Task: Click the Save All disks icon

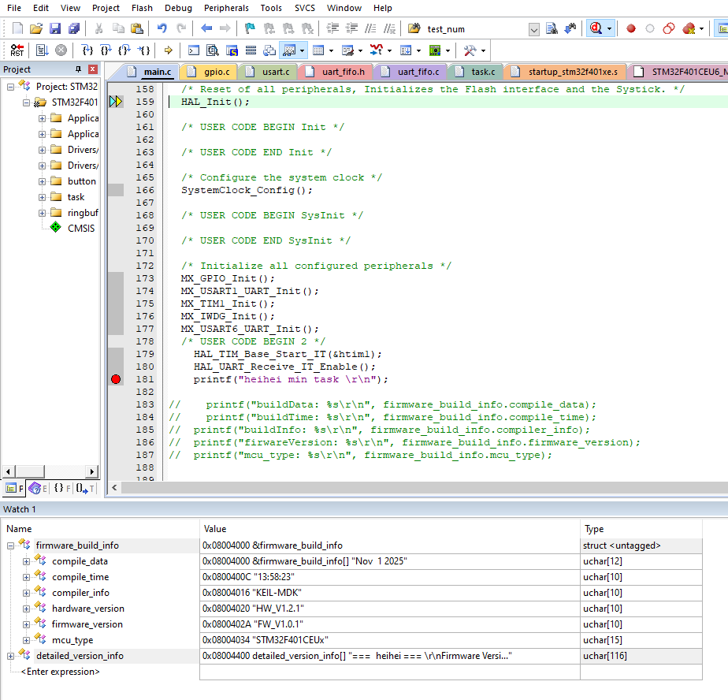Action: click(x=74, y=29)
